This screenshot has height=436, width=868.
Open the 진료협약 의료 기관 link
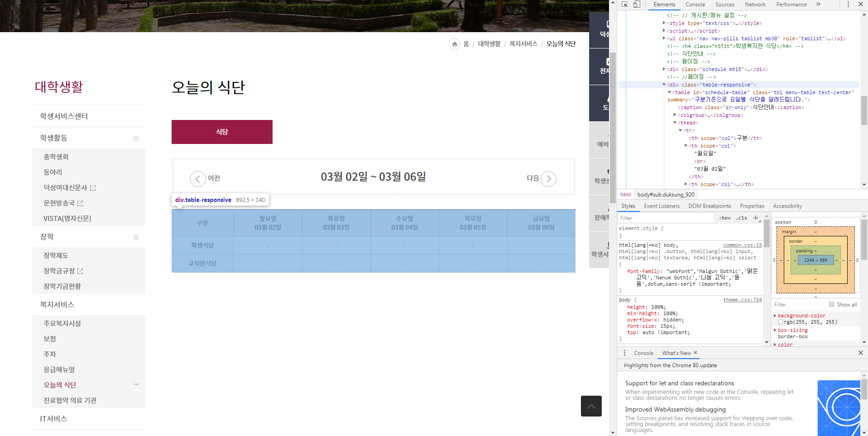70,400
